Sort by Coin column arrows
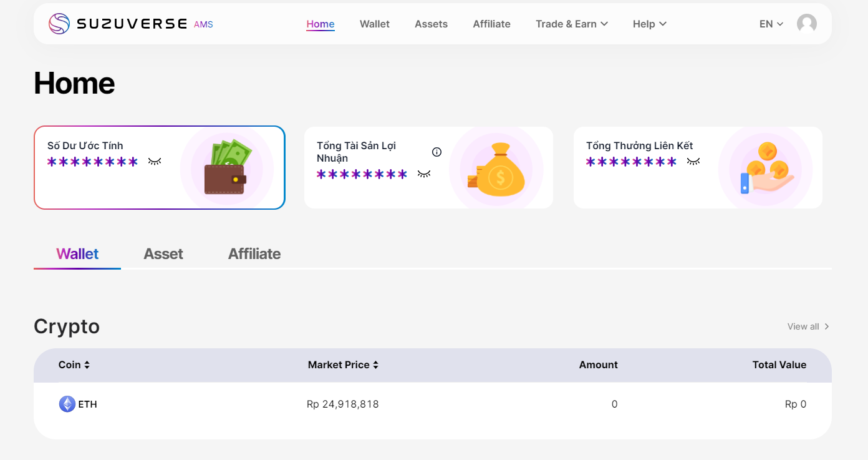This screenshot has height=460, width=868. (87, 365)
